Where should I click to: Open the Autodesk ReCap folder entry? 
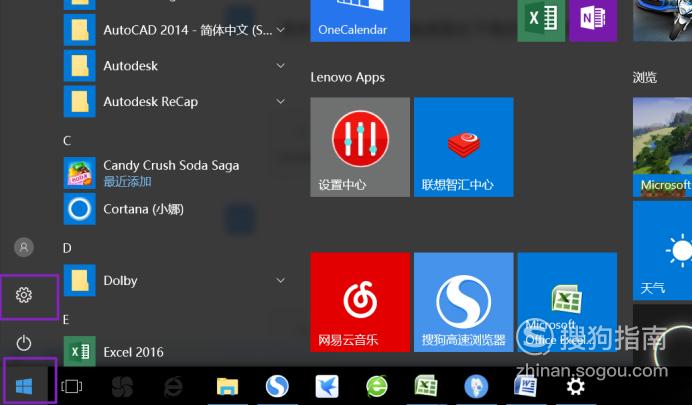click(x=177, y=101)
